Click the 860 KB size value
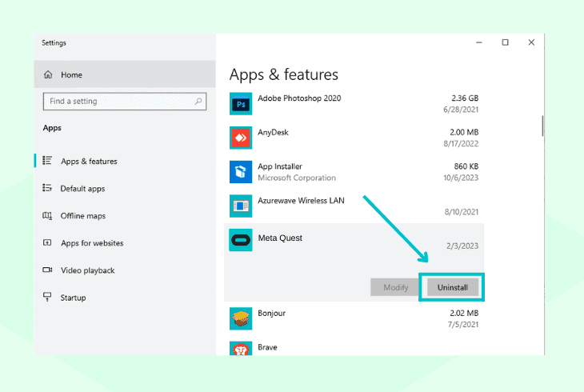 point(466,166)
